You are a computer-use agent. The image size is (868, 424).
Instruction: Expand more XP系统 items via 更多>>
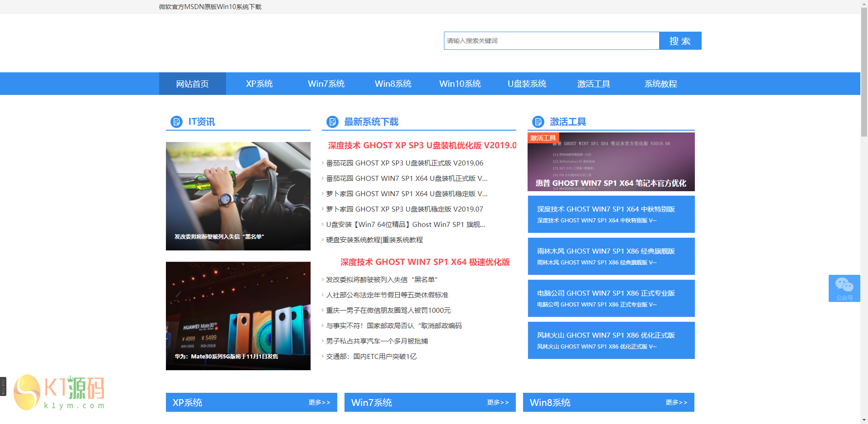click(x=319, y=402)
